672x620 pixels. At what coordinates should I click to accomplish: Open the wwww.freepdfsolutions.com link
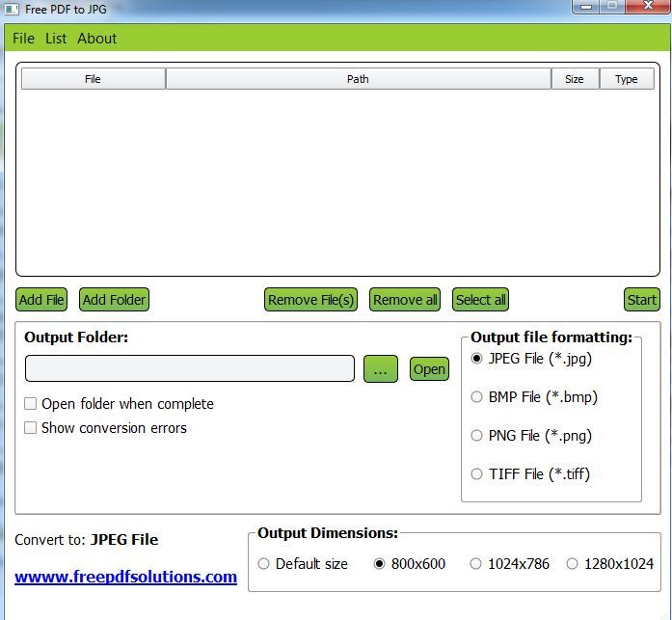click(x=125, y=577)
